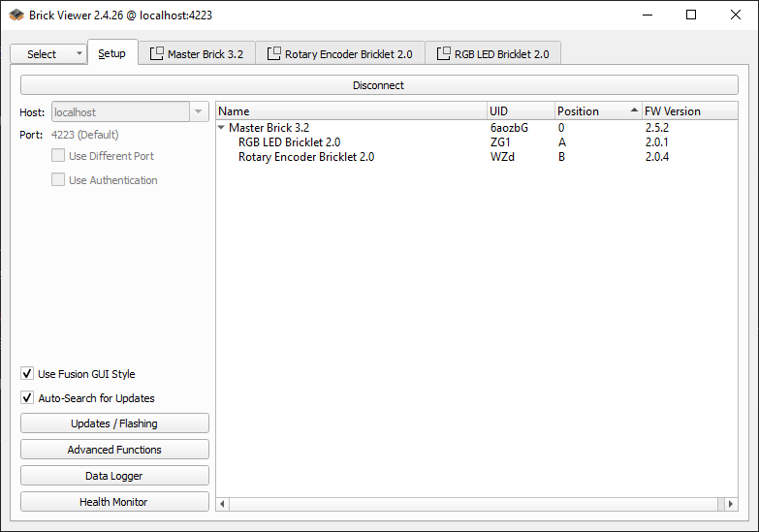Open the Select dropdown menu

pos(48,54)
